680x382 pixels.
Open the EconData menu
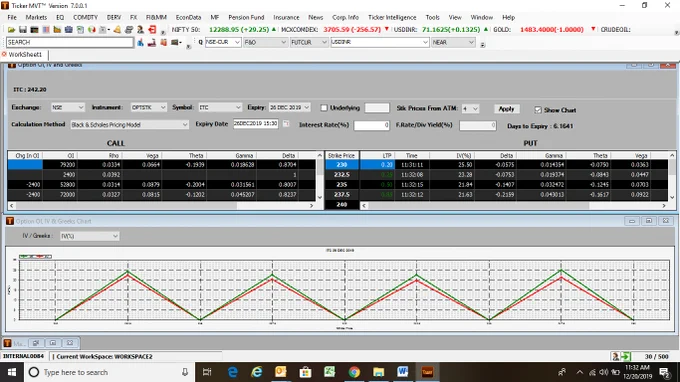(x=188, y=17)
